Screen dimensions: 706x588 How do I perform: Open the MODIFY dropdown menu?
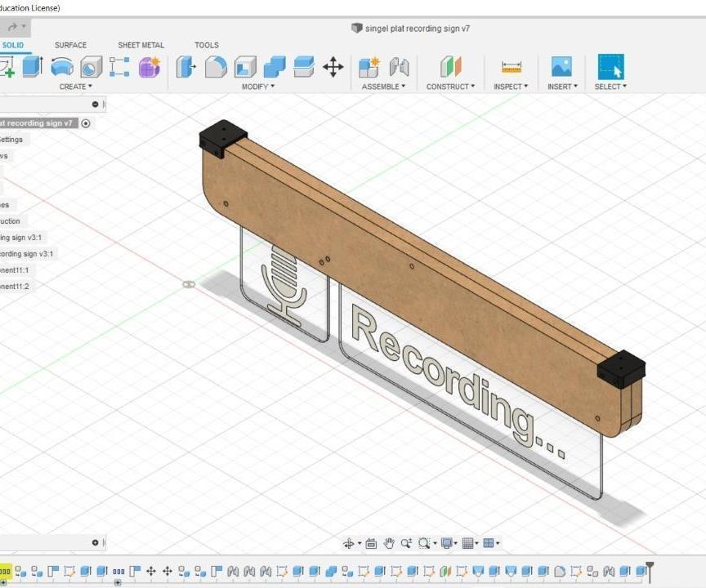[258, 87]
